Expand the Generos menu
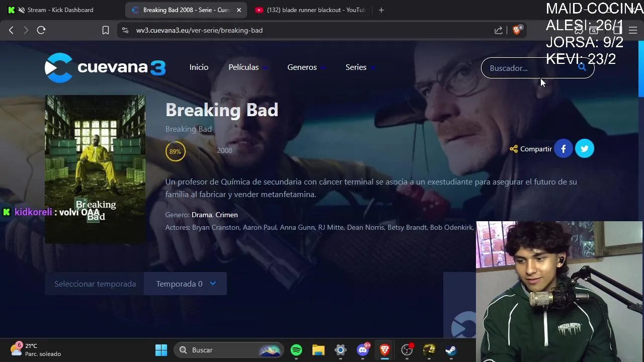 [306, 67]
